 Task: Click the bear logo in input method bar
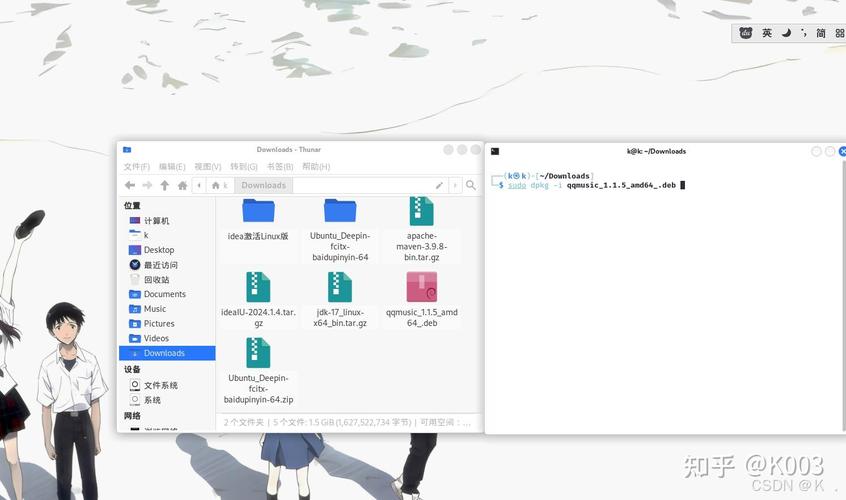pyautogui.click(x=746, y=33)
